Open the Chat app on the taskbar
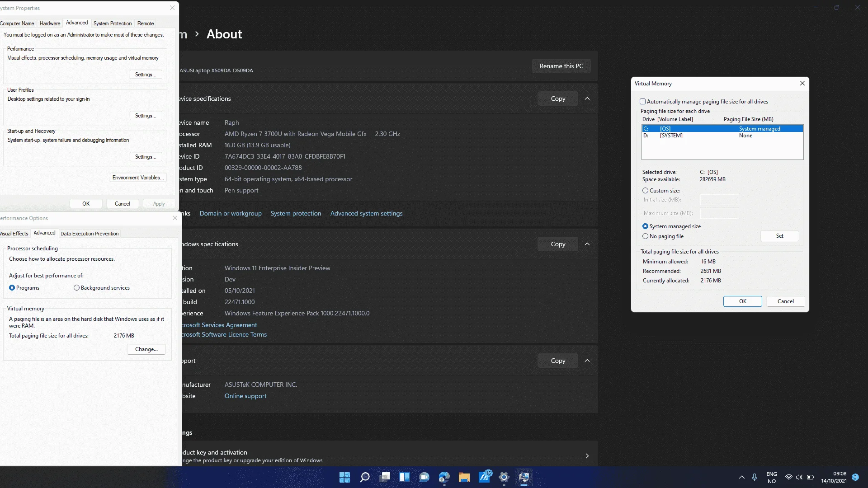Screen dimensions: 868x488 tap(425, 477)
